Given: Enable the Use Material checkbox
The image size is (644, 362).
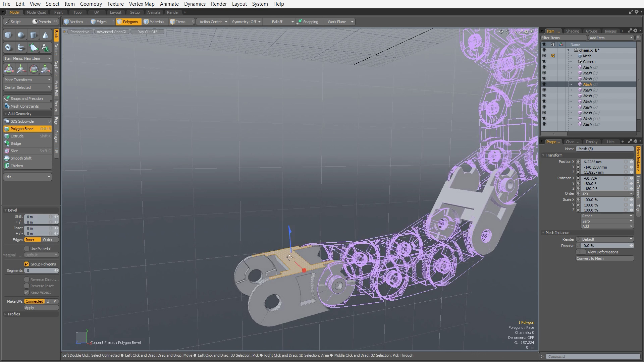Looking at the screenshot, I should (x=26, y=249).
